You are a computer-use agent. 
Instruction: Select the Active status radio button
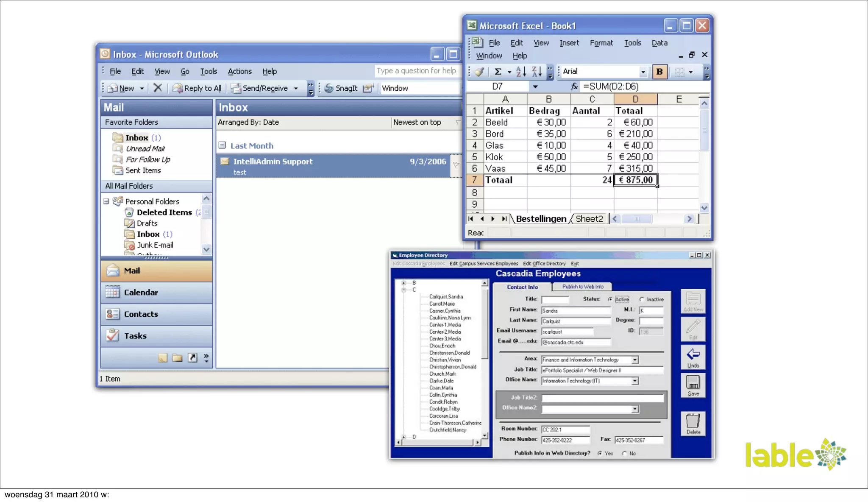coord(610,299)
